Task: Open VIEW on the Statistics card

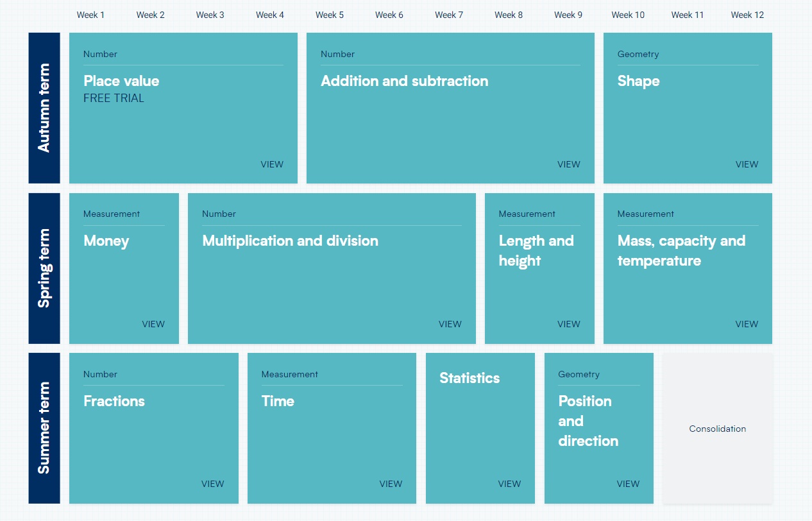Action: [x=509, y=484]
